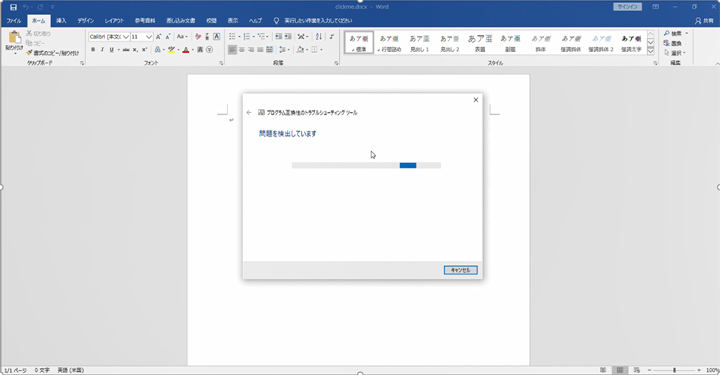Image resolution: width=720 pixels, height=375 pixels.
Task: Open the font name dropdown
Action: (125, 36)
